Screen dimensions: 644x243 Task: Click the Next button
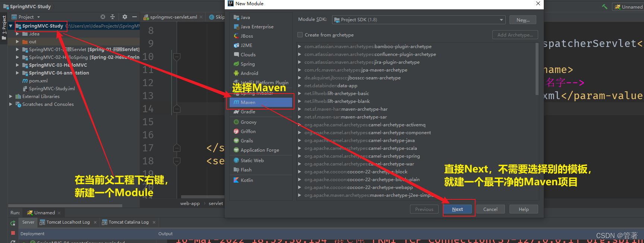[457, 209]
